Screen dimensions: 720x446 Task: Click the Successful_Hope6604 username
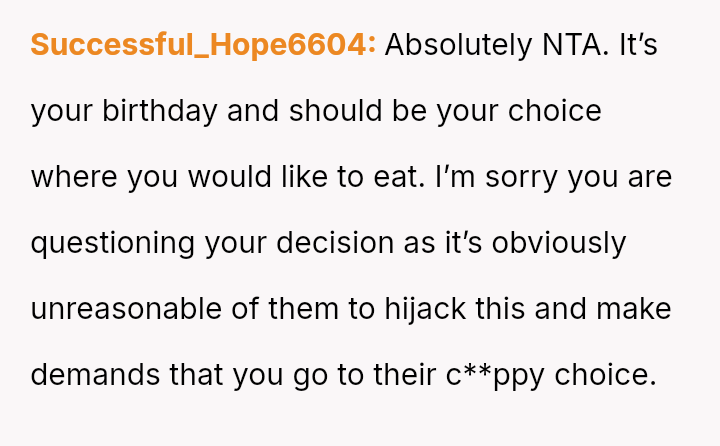pyautogui.click(x=203, y=45)
